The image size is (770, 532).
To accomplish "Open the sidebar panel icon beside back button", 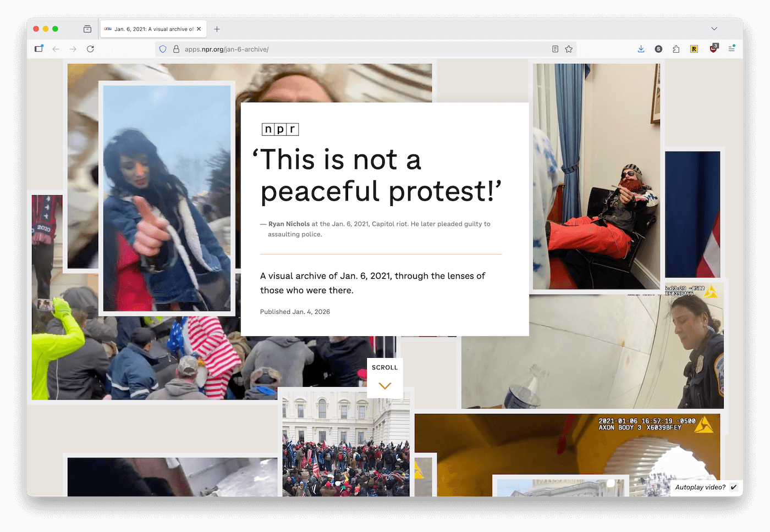I will tap(39, 48).
